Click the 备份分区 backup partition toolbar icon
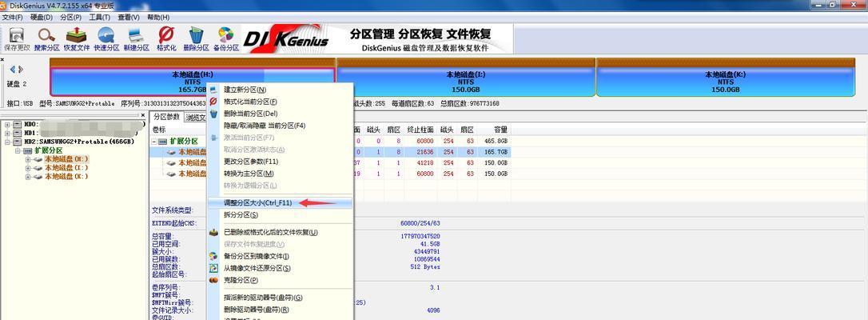 click(x=225, y=35)
